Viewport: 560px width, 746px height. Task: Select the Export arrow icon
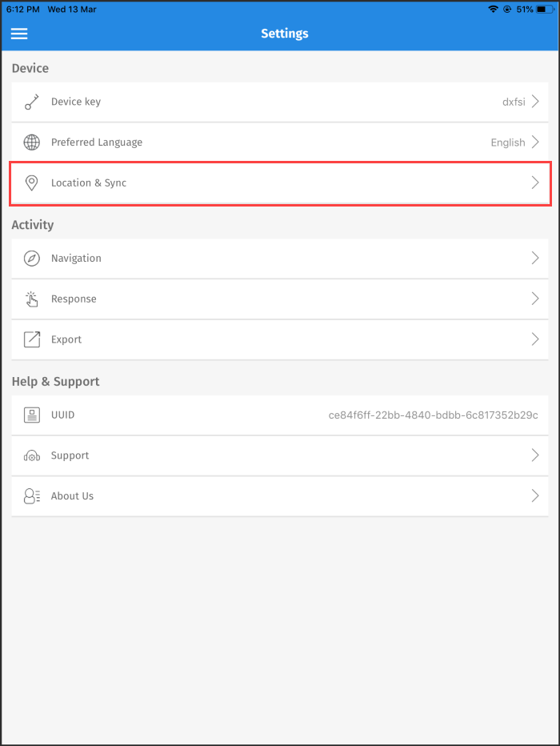point(31,339)
